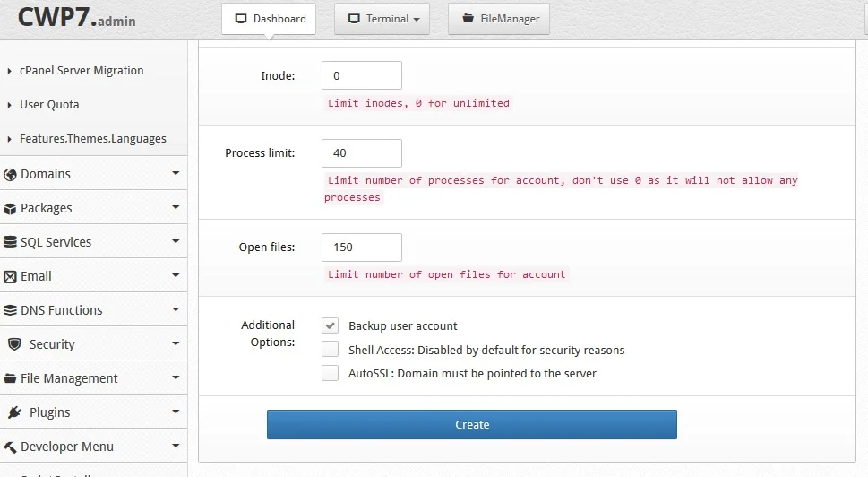Expand File Management menu arrow

coord(176,377)
